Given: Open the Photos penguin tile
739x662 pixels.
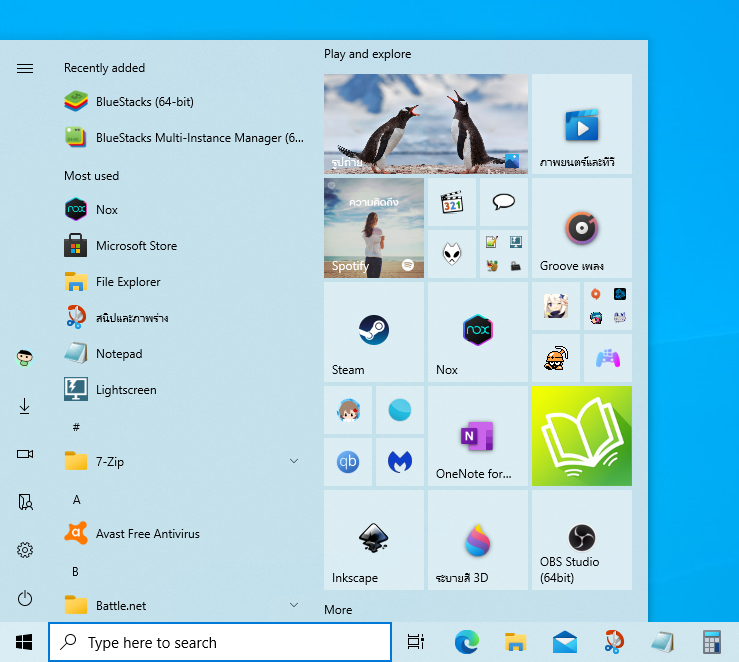Looking at the screenshot, I should (x=426, y=124).
